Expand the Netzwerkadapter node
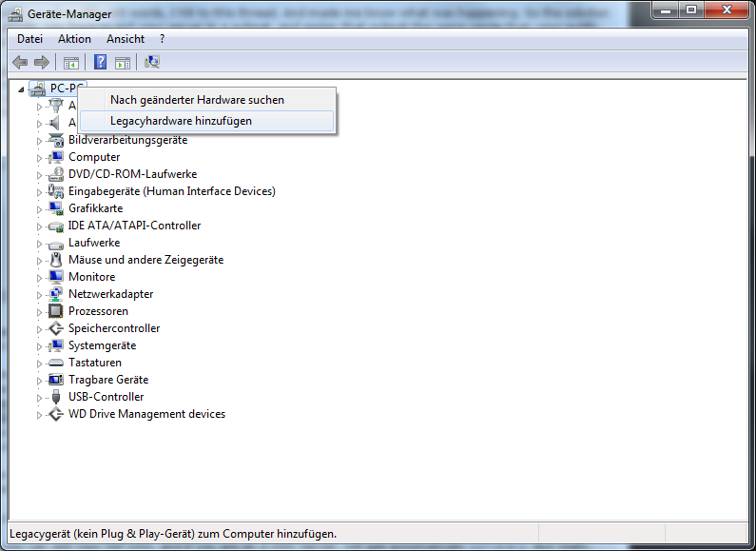Image resolution: width=756 pixels, height=551 pixels. (x=40, y=295)
